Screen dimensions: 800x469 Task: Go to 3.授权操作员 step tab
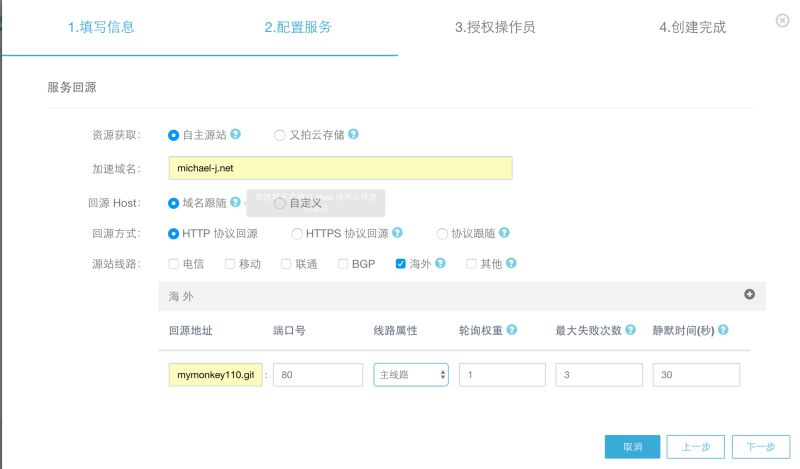494,27
